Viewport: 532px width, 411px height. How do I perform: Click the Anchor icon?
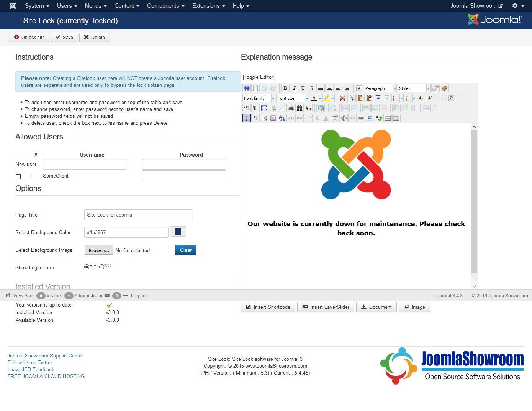344,118
